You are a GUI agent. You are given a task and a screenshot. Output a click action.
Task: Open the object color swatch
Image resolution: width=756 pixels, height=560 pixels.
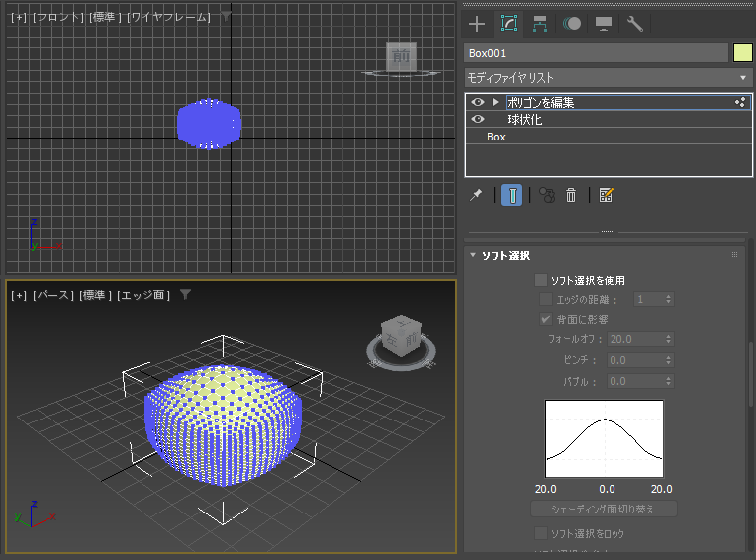(742, 53)
